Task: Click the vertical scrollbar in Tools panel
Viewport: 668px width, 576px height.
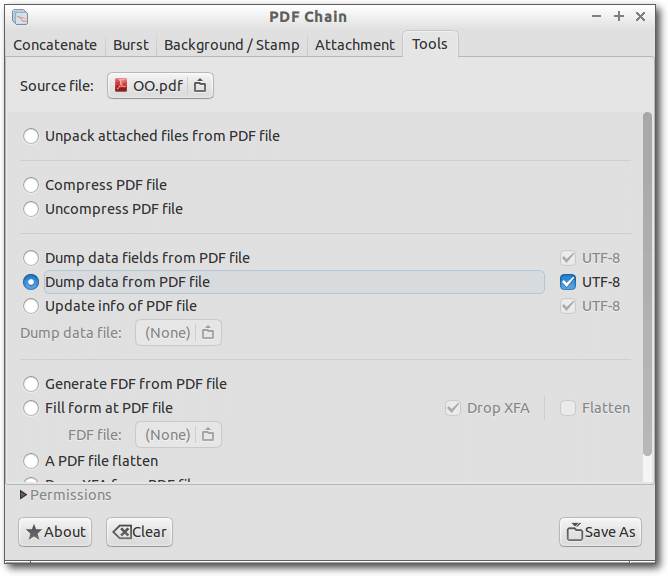Action: [647, 284]
